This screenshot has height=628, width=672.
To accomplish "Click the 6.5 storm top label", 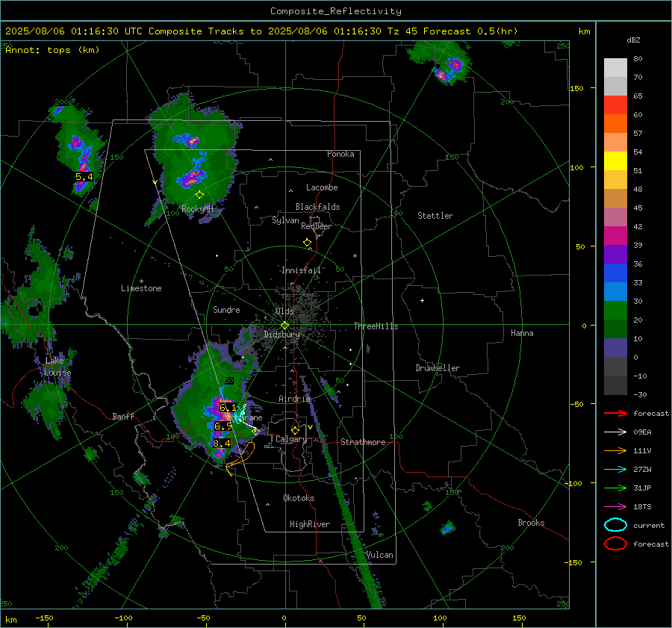I will 223,426.
